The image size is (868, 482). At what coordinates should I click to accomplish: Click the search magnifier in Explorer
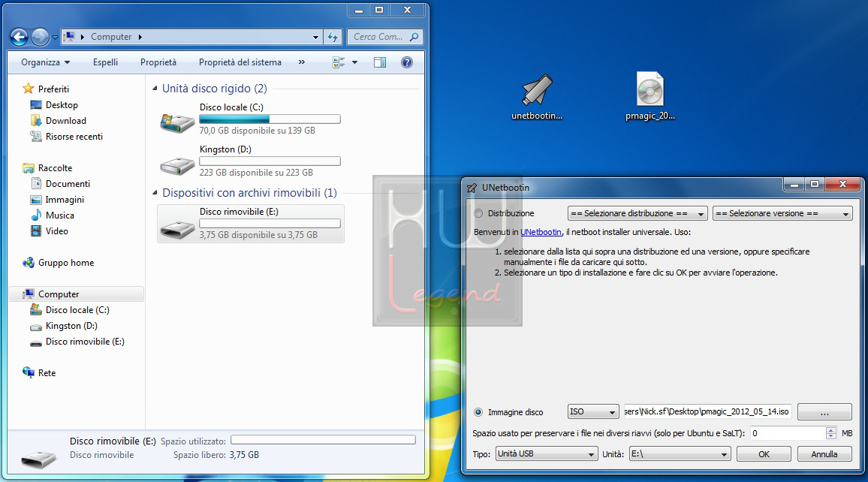click(x=414, y=37)
